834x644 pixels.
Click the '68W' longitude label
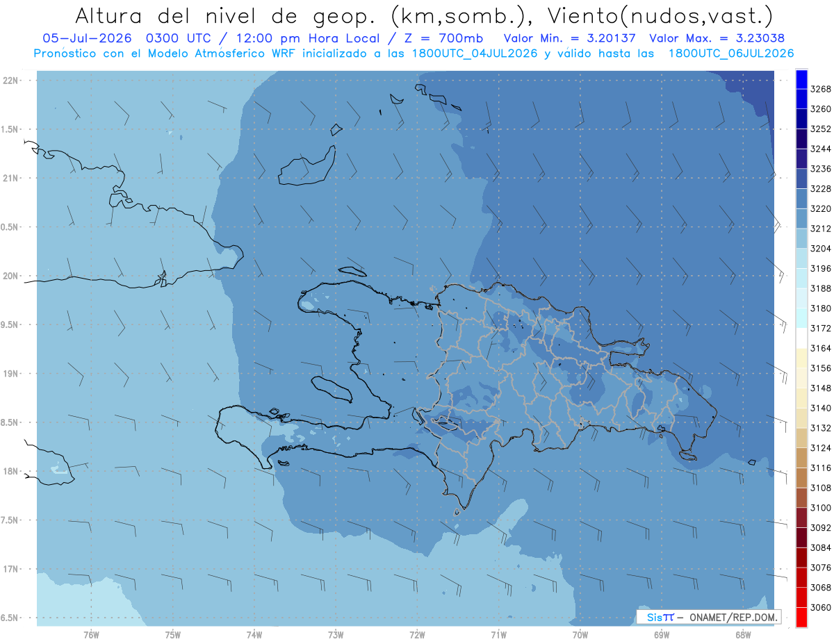[x=743, y=635]
